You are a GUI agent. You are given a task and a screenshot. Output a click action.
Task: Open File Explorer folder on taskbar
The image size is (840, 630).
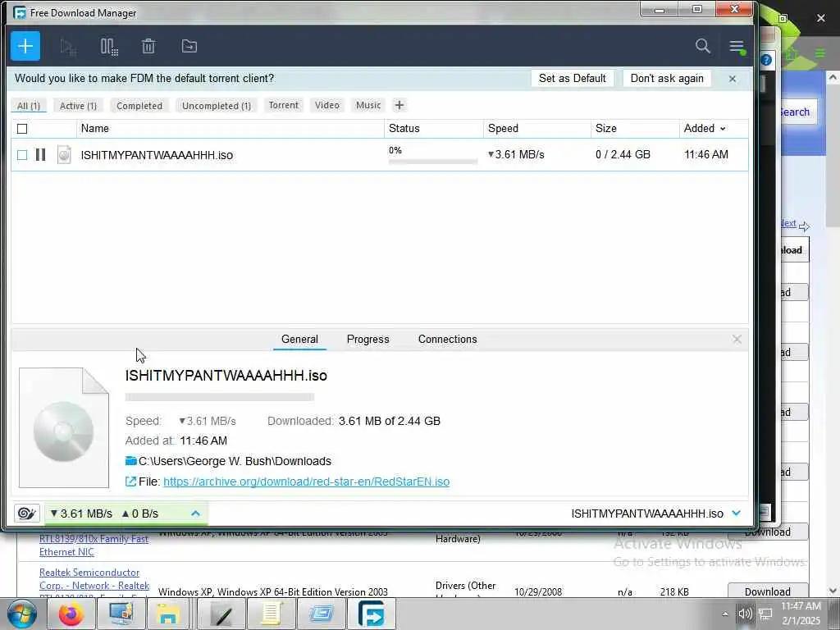click(167, 614)
